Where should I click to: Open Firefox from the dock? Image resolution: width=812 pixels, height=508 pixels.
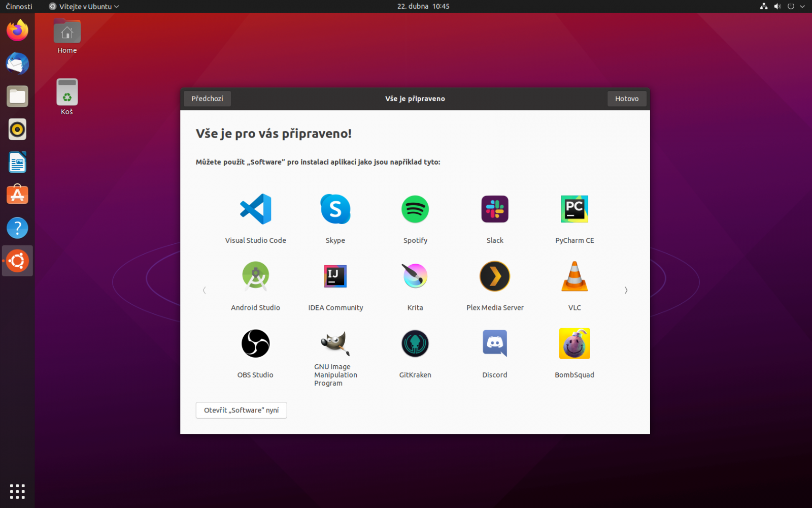point(17,30)
